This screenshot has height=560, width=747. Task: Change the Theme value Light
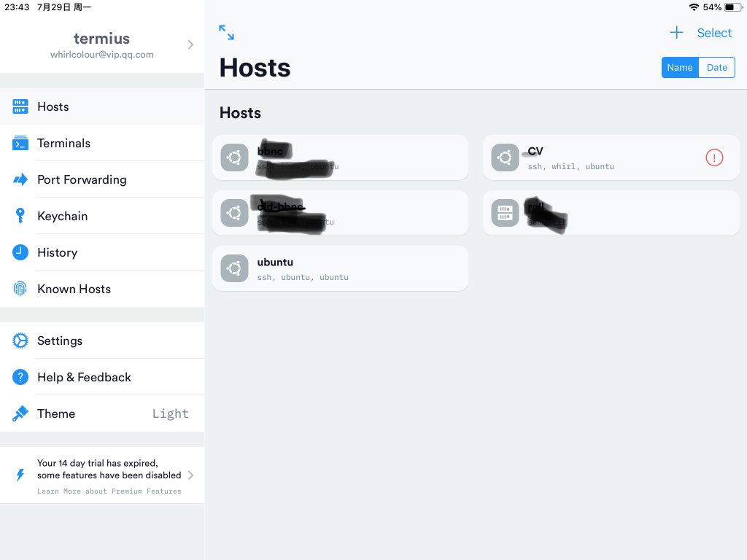click(170, 413)
